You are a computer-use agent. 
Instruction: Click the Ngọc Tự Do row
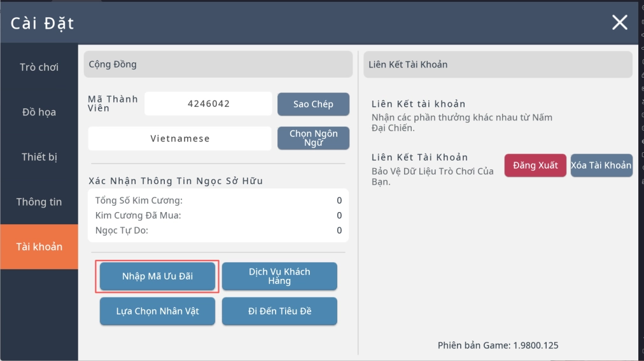coord(218,230)
